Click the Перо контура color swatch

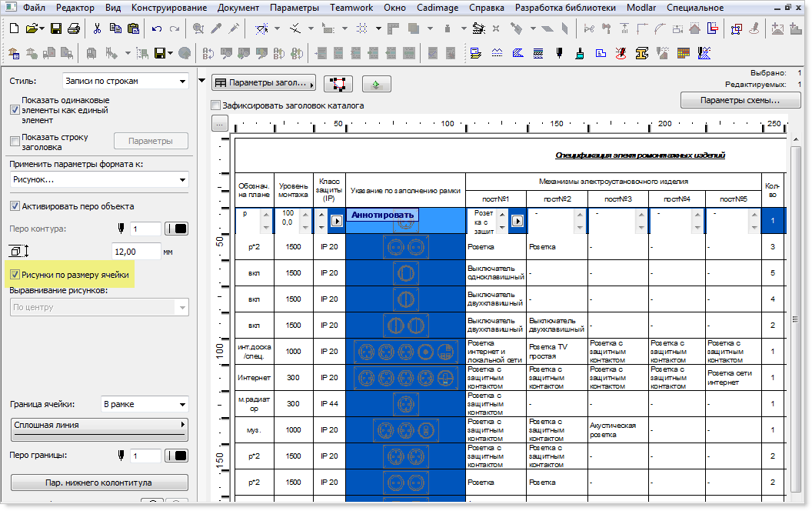click(177, 229)
